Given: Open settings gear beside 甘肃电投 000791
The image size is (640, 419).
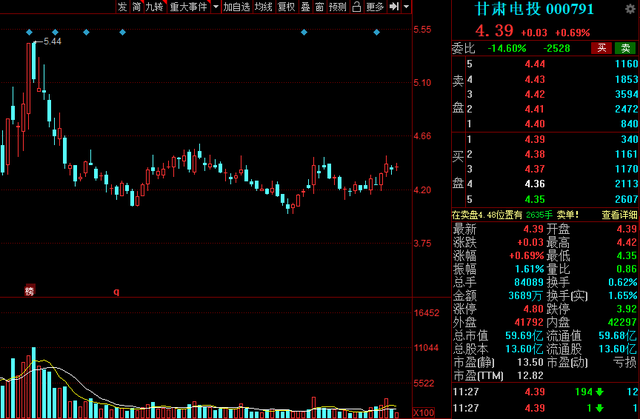Looking at the screenshot, I should (x=630, y=9).
